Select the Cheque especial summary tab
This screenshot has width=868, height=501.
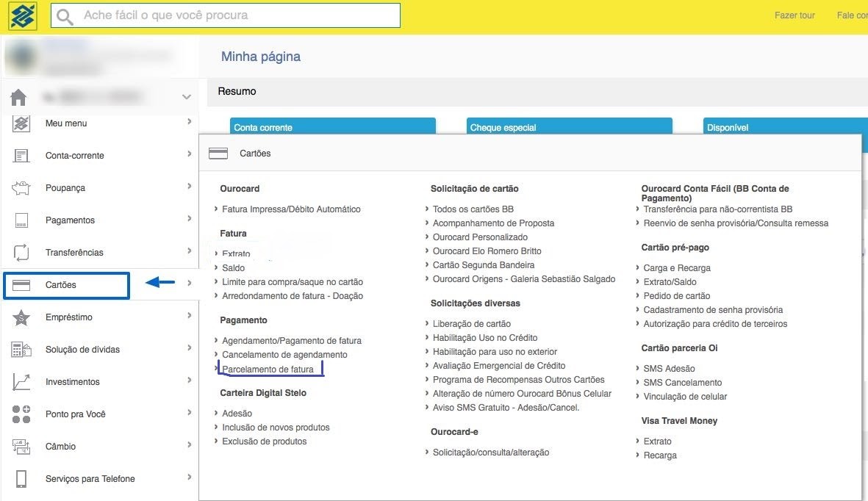click(x=569, y=126)
